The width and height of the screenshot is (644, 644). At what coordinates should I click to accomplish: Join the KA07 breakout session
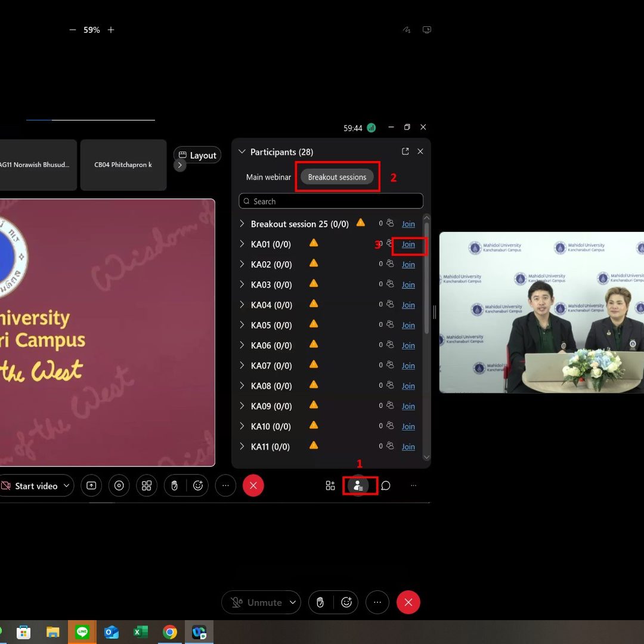[408, 366]
